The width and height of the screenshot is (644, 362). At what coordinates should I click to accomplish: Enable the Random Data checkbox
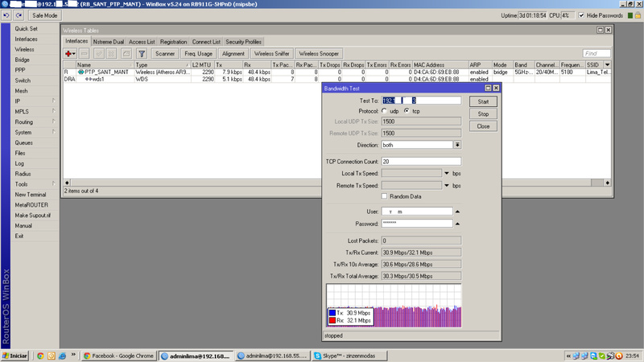pos(385,195)
